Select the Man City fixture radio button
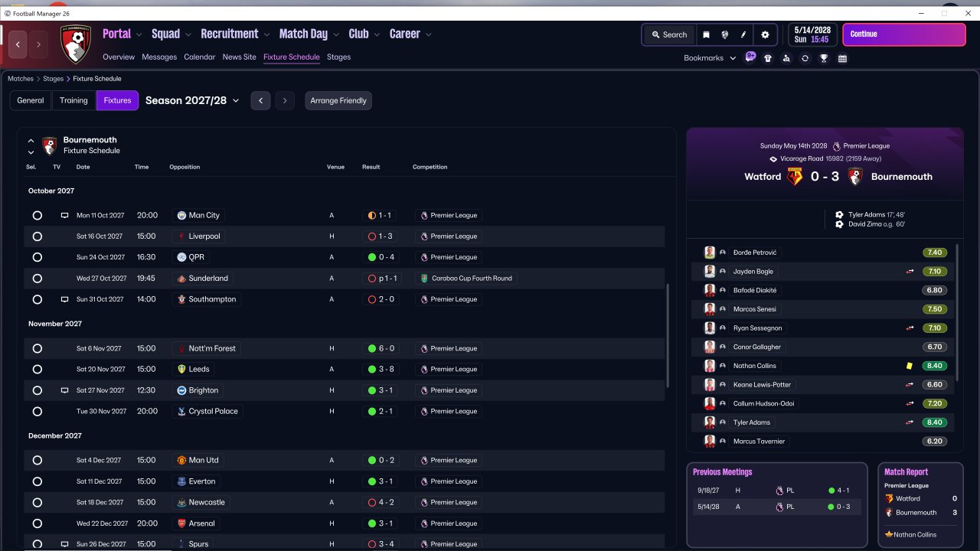The height and width of the screenshot is (551, 980). pos(37,216)
